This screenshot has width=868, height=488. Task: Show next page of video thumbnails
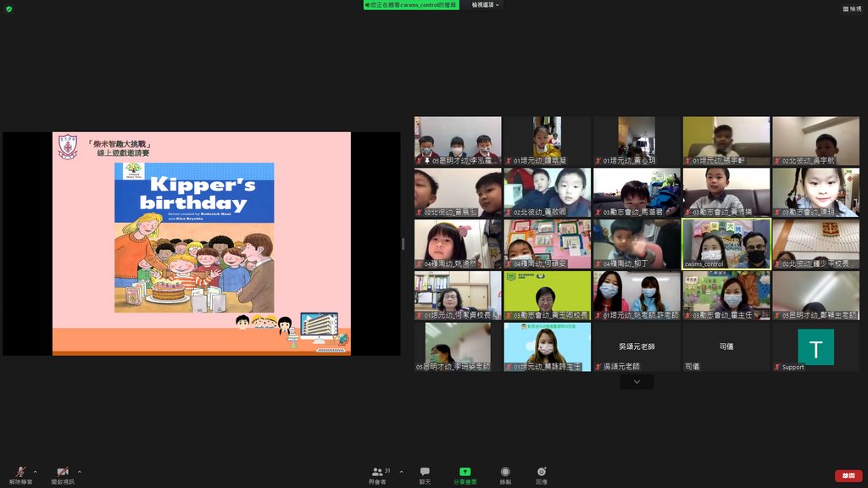tap(637, 382)
